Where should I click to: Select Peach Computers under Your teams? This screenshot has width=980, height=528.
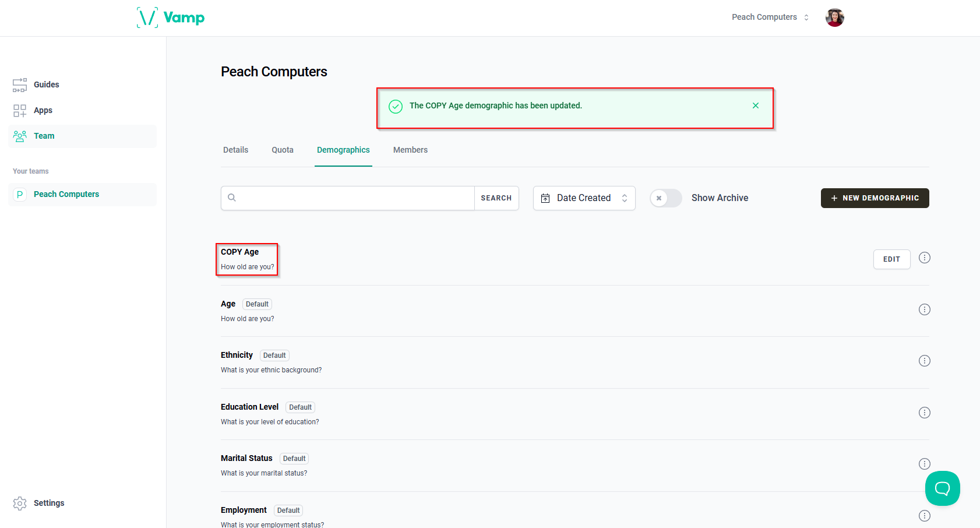[83, 195]
